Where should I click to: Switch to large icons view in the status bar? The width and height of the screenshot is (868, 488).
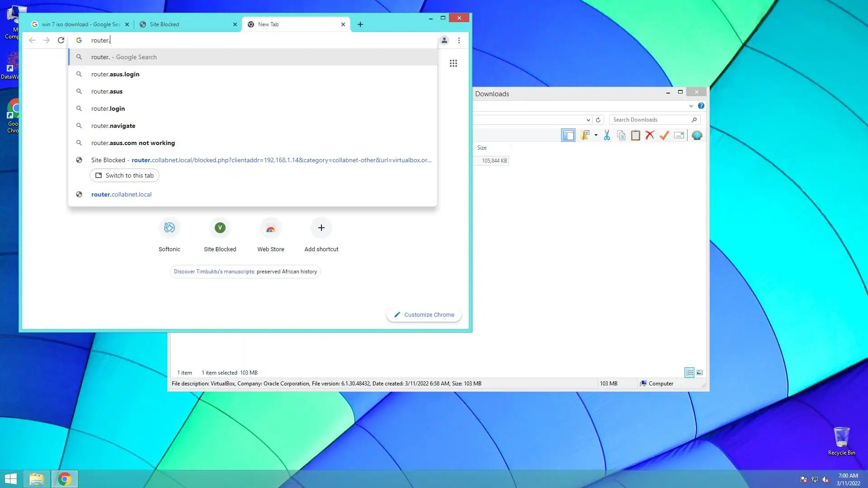699,372
